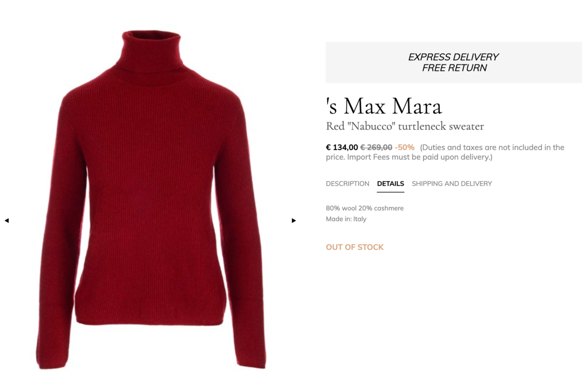The image size is (588, 385).
Task: Click the FREE RETURN banner text
Action: tap(454, 68)
